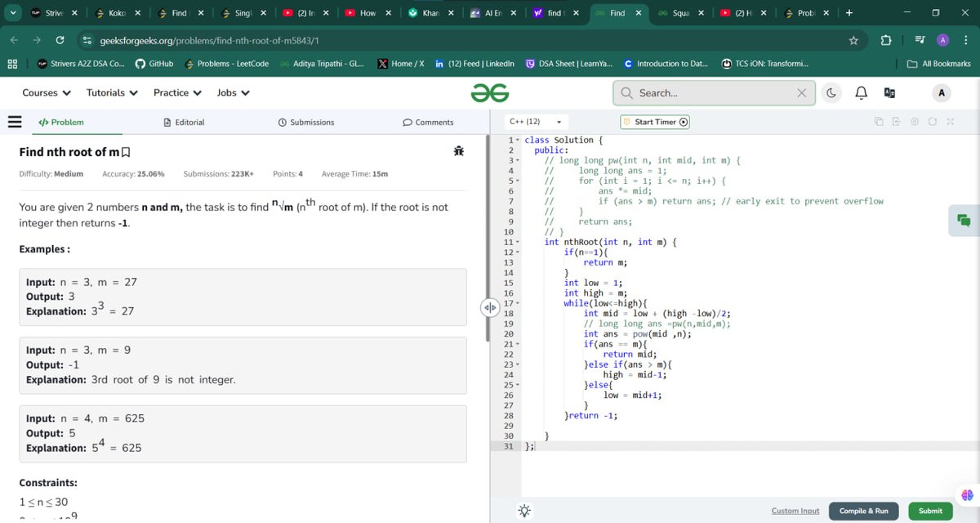This screenshot has height=523, width=980.
Task: Expand the Jobs dropdown
Action: (x=234, y=93)
